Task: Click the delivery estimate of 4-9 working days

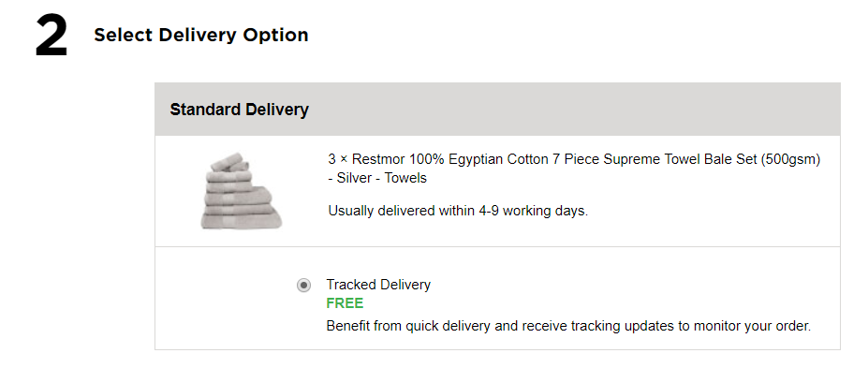Action: (458, 212)
